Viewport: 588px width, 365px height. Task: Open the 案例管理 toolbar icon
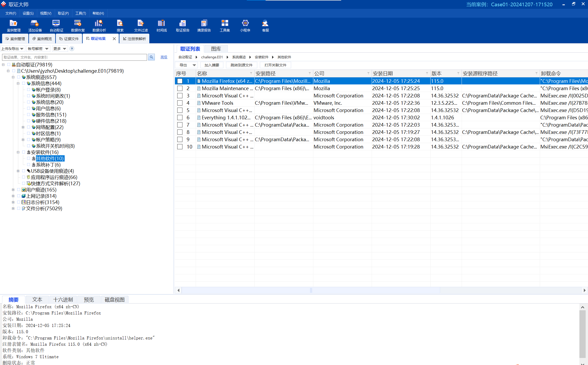pos(14,26)
